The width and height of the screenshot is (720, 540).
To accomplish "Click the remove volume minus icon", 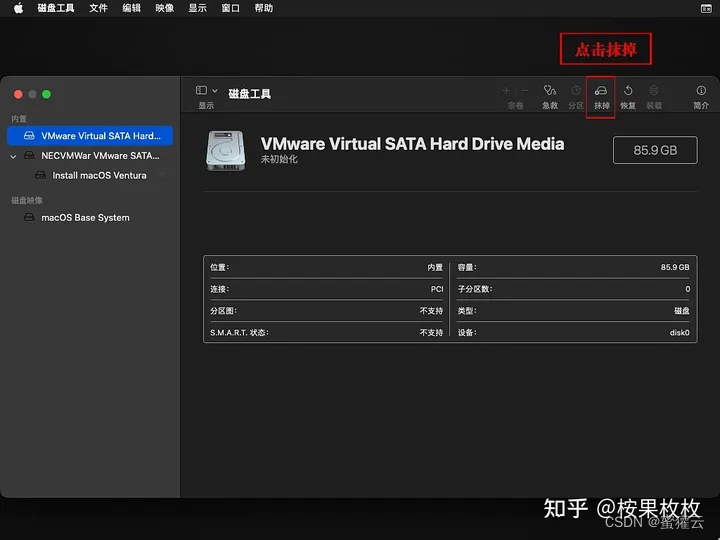I will point(524,90).
